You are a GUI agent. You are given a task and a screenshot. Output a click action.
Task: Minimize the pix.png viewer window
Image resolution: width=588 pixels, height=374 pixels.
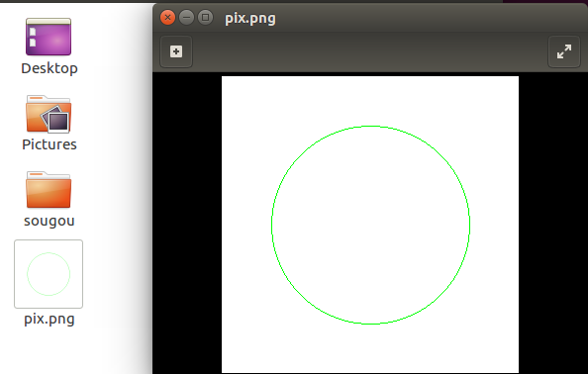pyautogui.click(x=186, y=18)
